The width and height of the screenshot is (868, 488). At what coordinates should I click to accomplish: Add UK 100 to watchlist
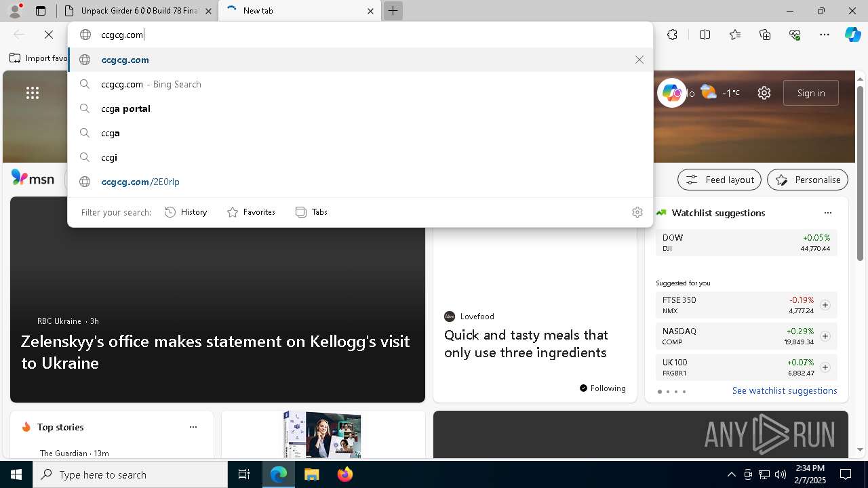point(825,367)
